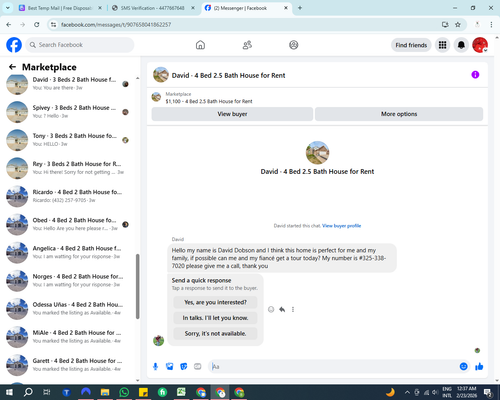
Task: Expand the tab search dropdown arrow
Action: [x=8, y=8]
